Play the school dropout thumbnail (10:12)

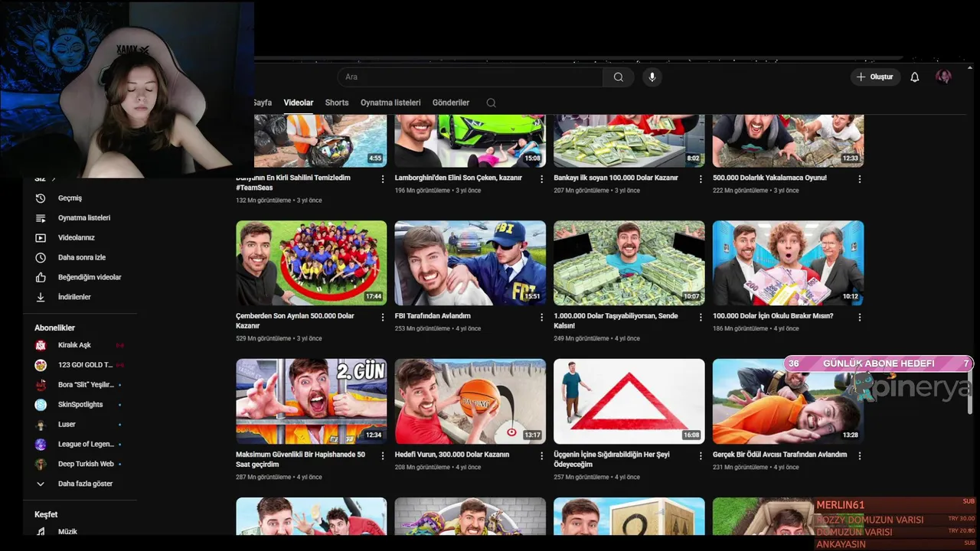click(x=788, y=262)
